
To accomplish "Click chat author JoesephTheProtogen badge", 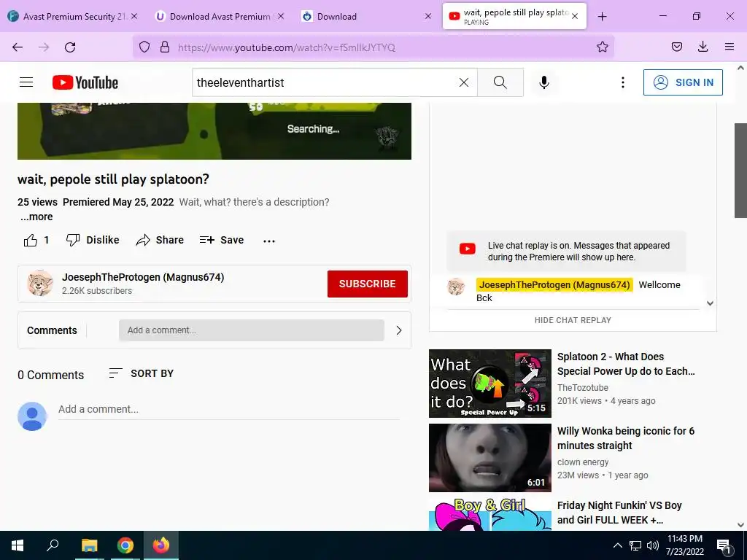I will (554, 285).
